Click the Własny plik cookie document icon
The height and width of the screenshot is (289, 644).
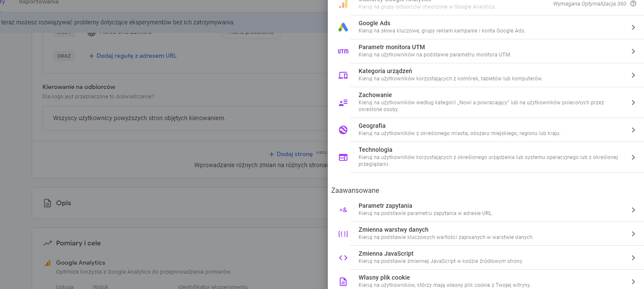pos(343,282)
